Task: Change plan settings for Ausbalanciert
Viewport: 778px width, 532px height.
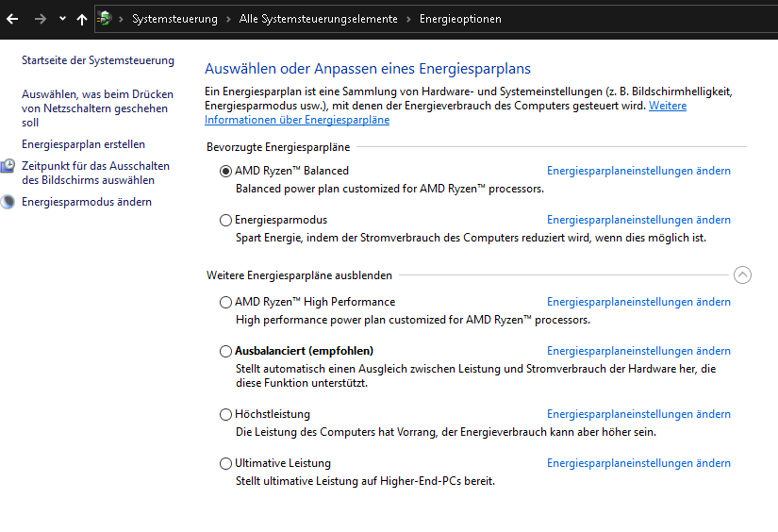Action: (x=638, y=351)
